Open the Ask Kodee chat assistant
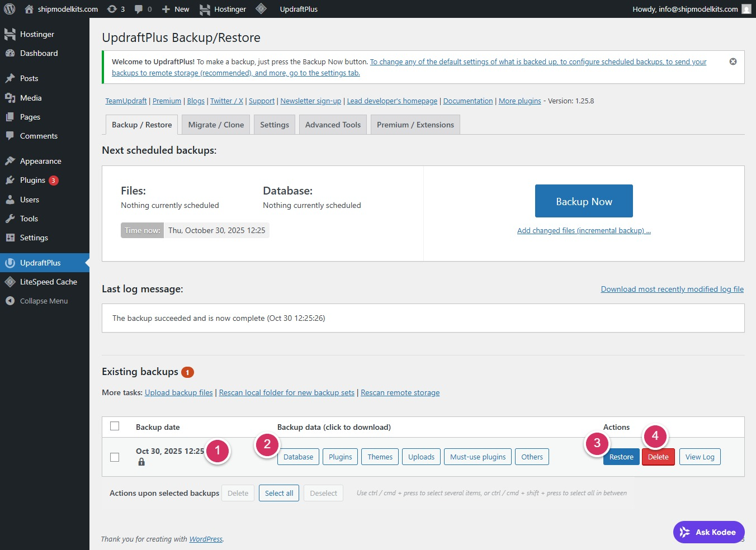The image size is (756, 550). point(708,532)
